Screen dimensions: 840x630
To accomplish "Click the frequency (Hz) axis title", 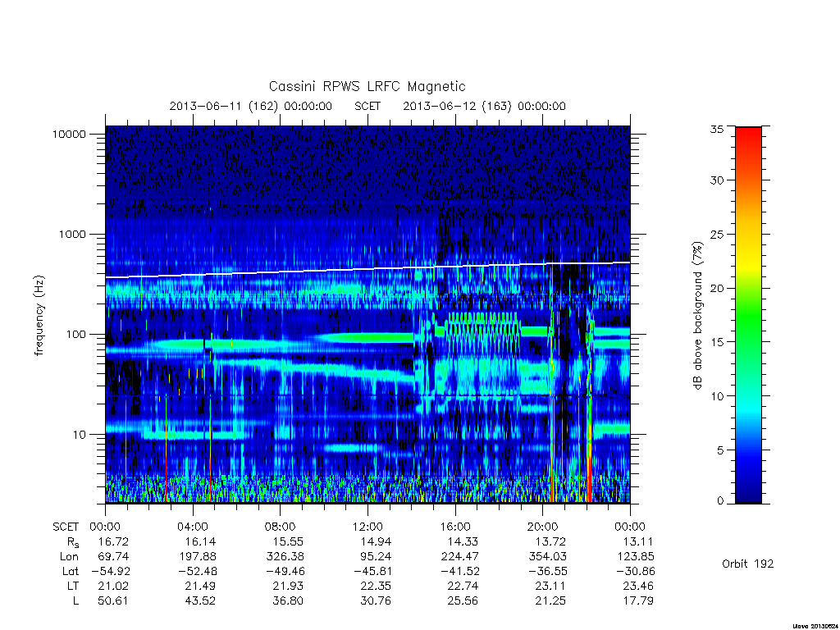I will [39, 316].
